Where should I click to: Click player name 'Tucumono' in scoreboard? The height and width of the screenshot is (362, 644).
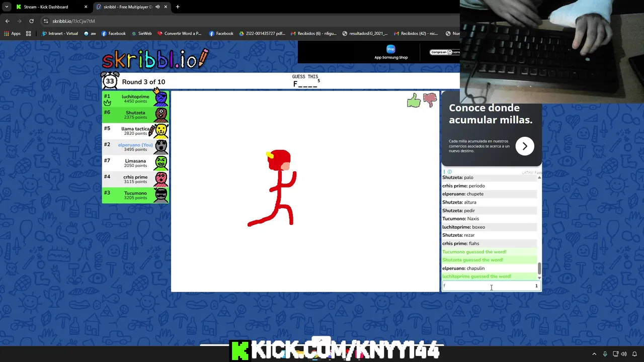tap(135, 193)
